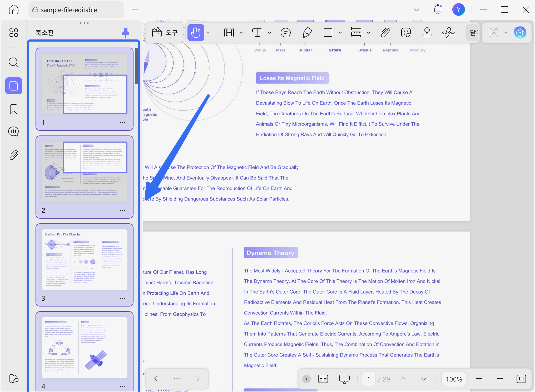535x392 pixels.
Task: Open the signature tool
Action: tap(448, 33)
